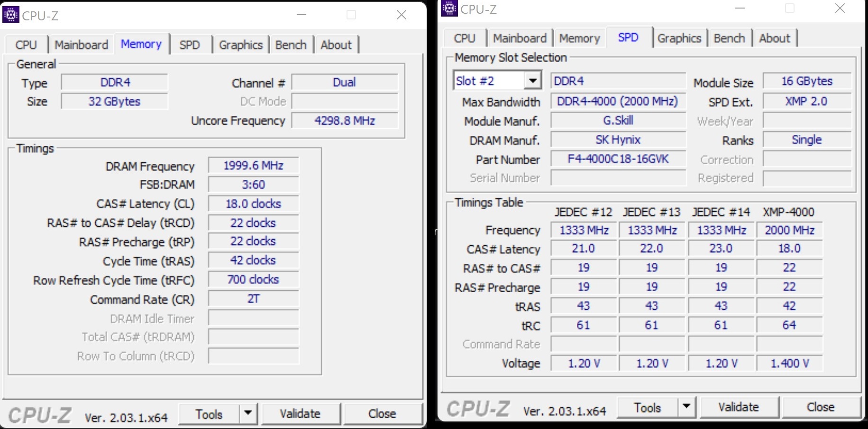Open the Mainboard tab in right window

[x=520, y=38]
